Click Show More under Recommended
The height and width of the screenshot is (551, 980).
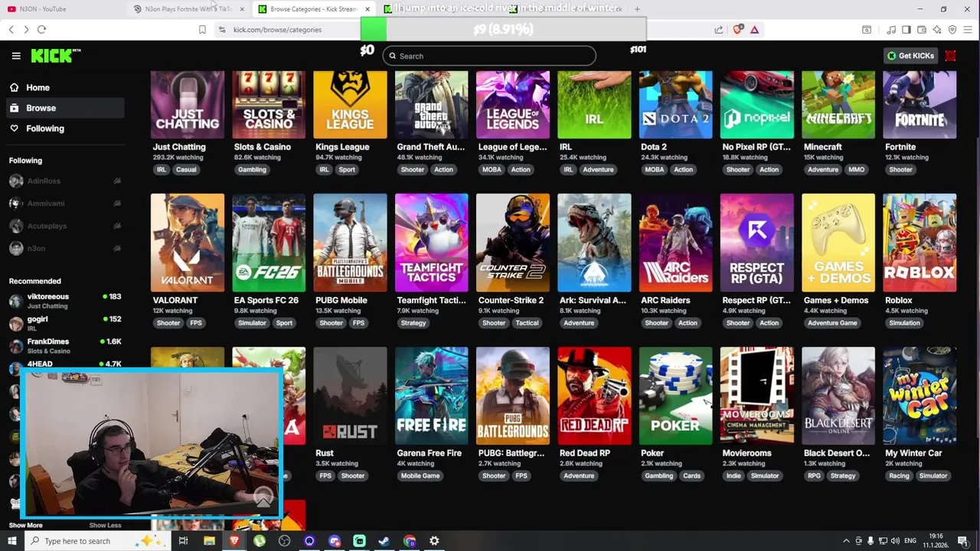coord(25,525)
